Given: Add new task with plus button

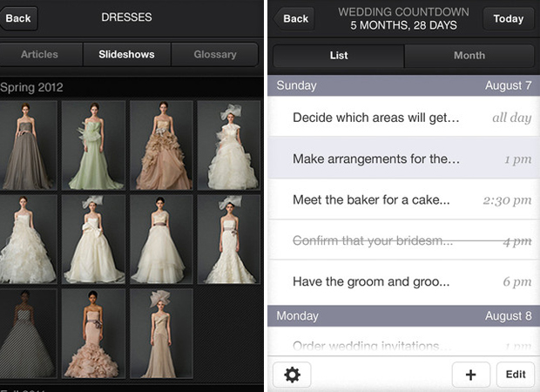Looking at the screenshot, I should tap(470, 375).
